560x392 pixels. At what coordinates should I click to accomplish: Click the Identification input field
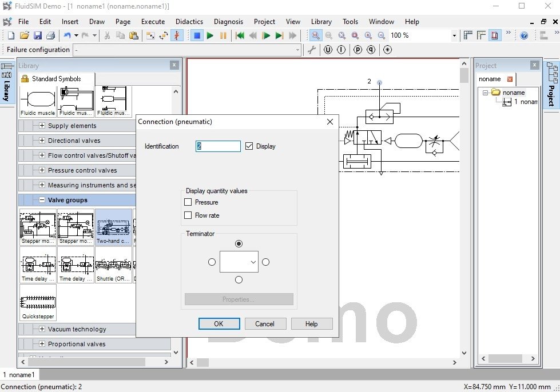(x=218, y=146)
